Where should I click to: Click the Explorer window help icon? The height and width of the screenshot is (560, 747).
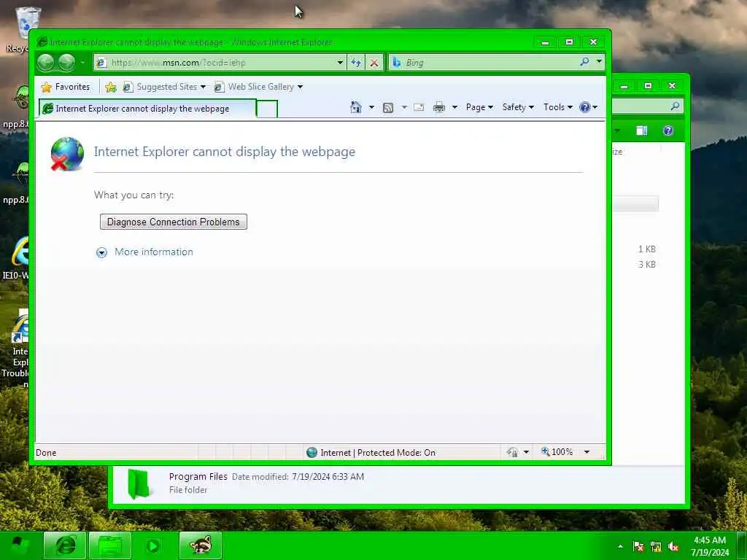(x=668, y=131)
